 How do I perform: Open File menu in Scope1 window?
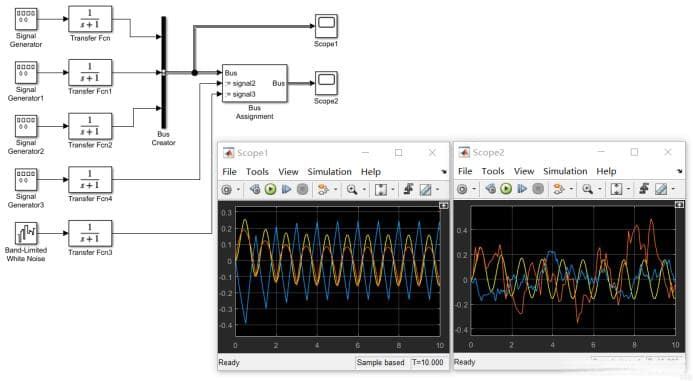[x=229, y=172]
